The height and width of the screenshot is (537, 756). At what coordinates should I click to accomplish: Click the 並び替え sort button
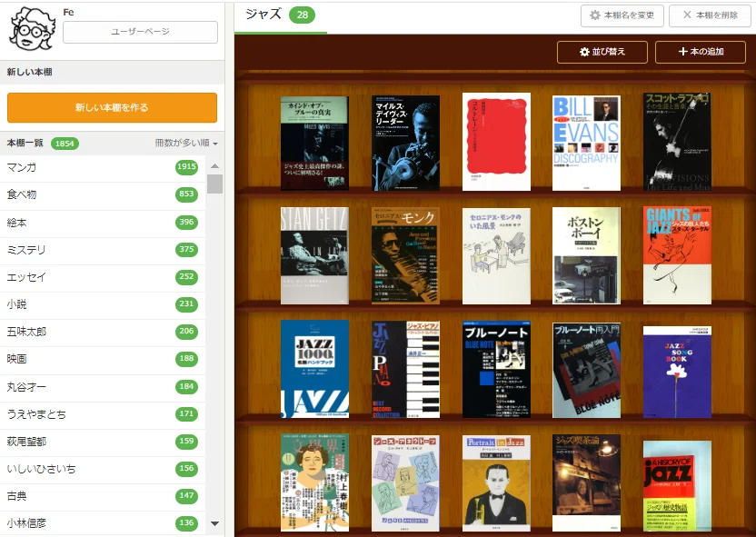pyautogui.click(x=602, y=52)
